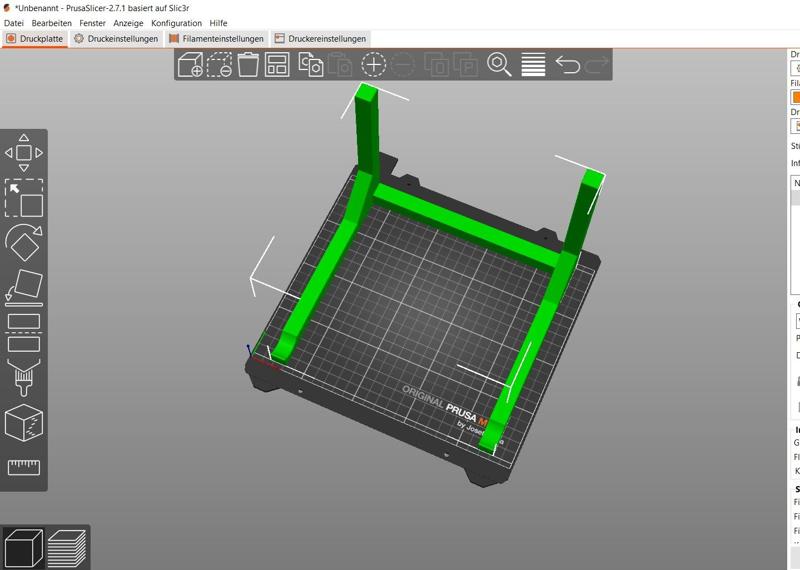
Task: Open variable layer height editing icon
Action: (533, 65)
